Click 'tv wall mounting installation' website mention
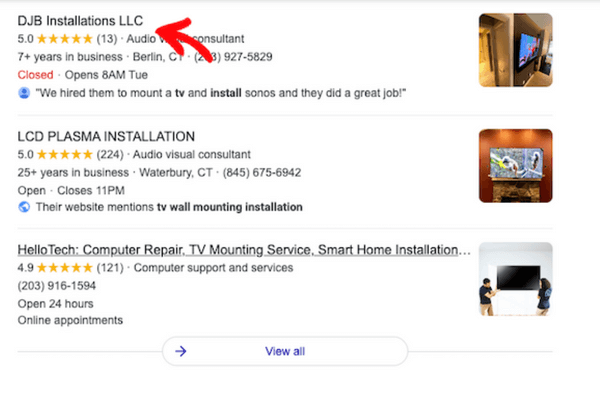 [230, 207]
